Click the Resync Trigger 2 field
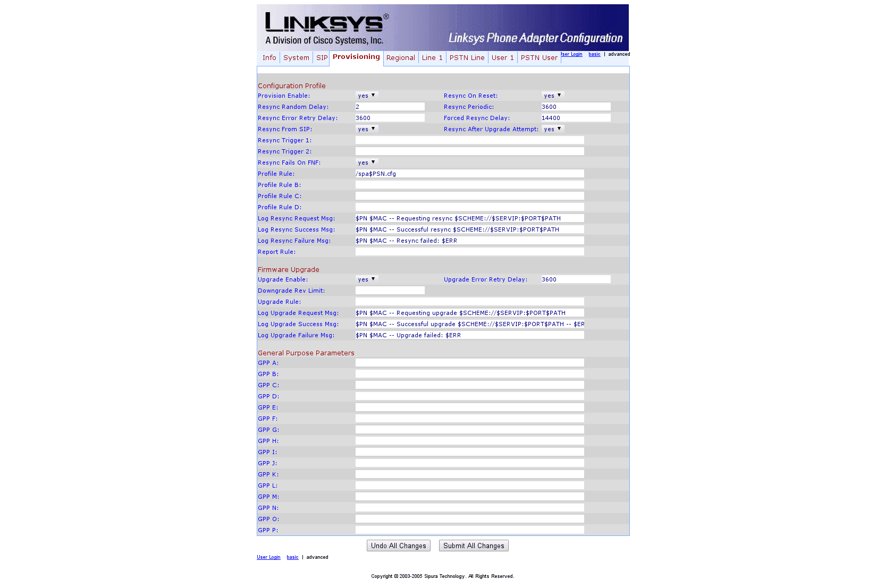Image resolution: width=885 pixels, height=588 pixels. pyautogui.click(x=470, y=151)
